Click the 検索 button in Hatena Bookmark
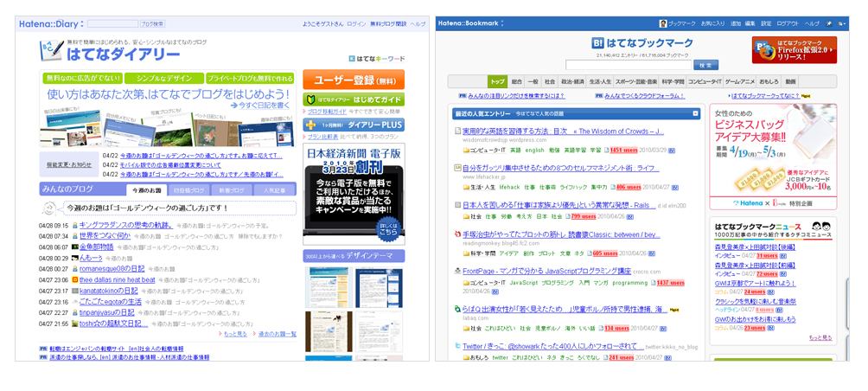868x391 pixels. pyautogui.click(x=705, y=65)
